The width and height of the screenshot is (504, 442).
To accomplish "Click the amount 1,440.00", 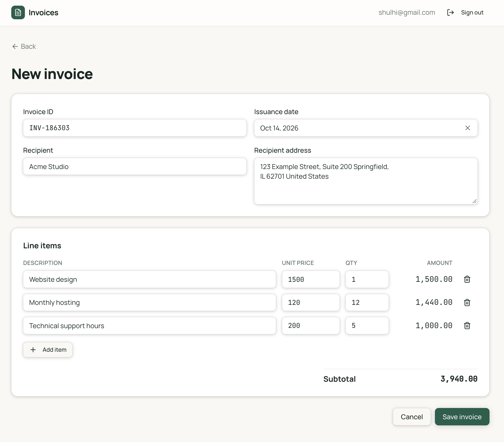I will click(x=434, y=302).
